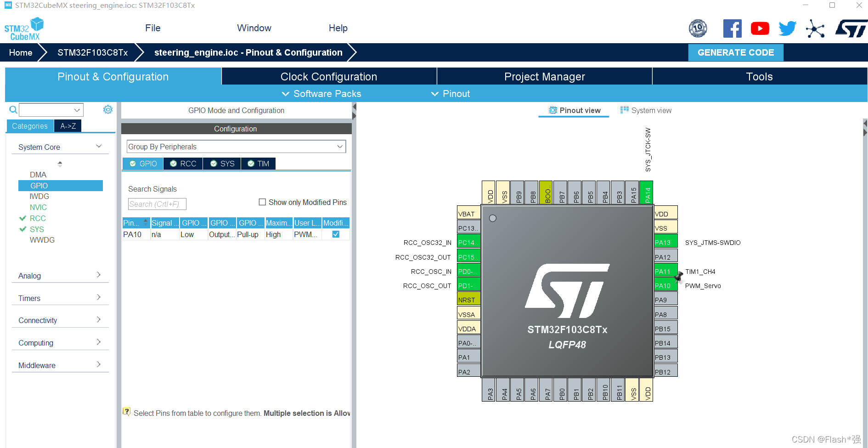
Task: Open the search category dropdown
Action: coord(77,110)
